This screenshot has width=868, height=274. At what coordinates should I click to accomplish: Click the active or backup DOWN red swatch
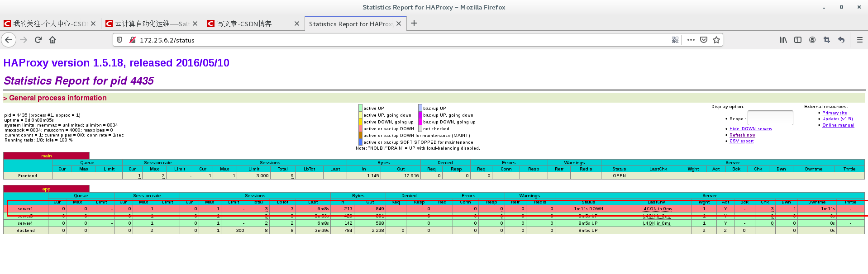pyautogui.click(x=360, y=128)
